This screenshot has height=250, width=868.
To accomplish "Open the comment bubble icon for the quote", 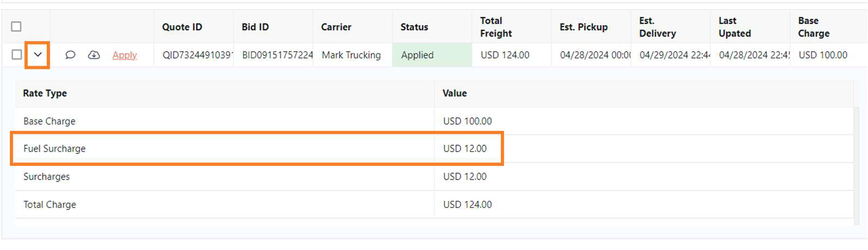I will tap(70, 55).
